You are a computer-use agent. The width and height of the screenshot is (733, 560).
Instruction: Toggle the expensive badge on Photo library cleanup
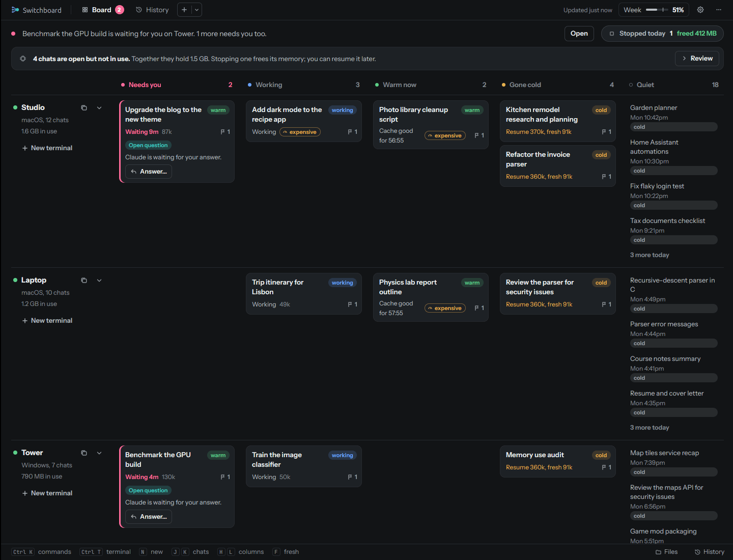click(445, 135)
